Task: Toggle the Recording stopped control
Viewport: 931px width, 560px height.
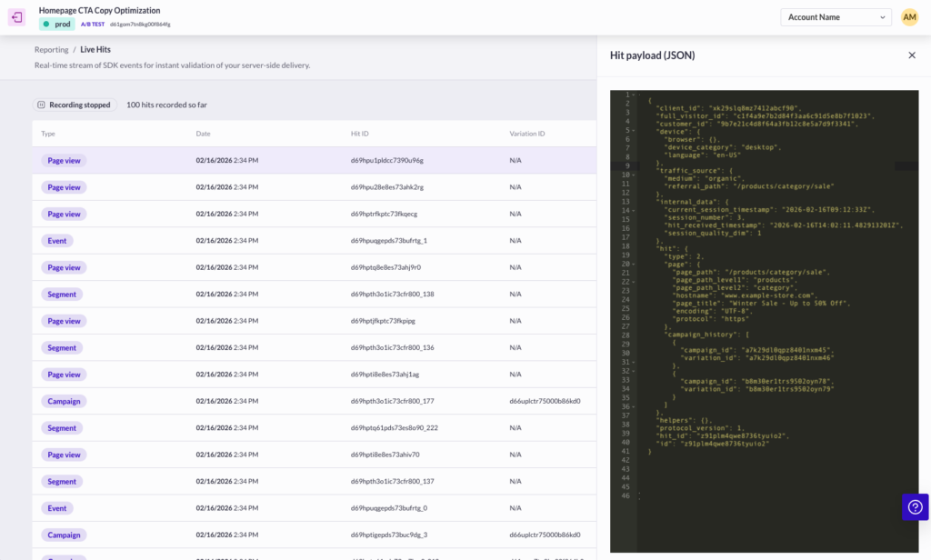Action: point(75,105)
